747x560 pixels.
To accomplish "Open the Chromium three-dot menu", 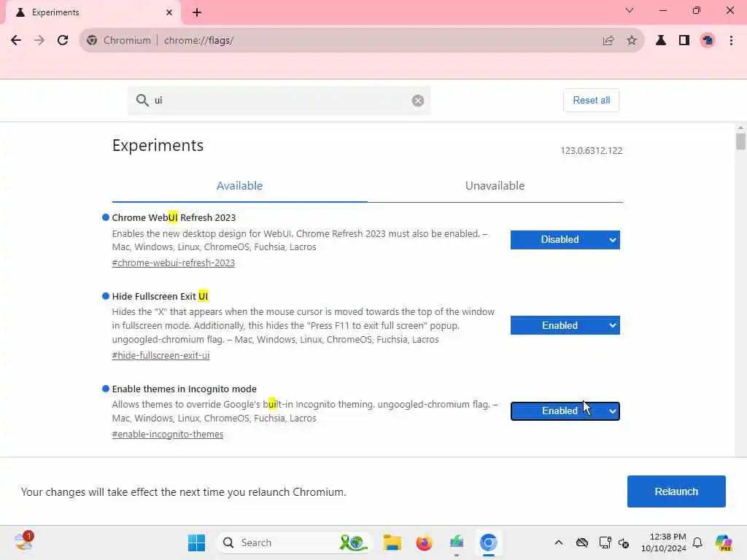I will click(731, 41).
